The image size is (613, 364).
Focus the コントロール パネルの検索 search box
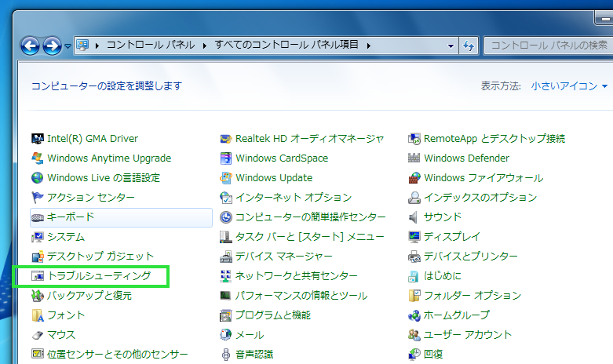[x=548, y=45]
